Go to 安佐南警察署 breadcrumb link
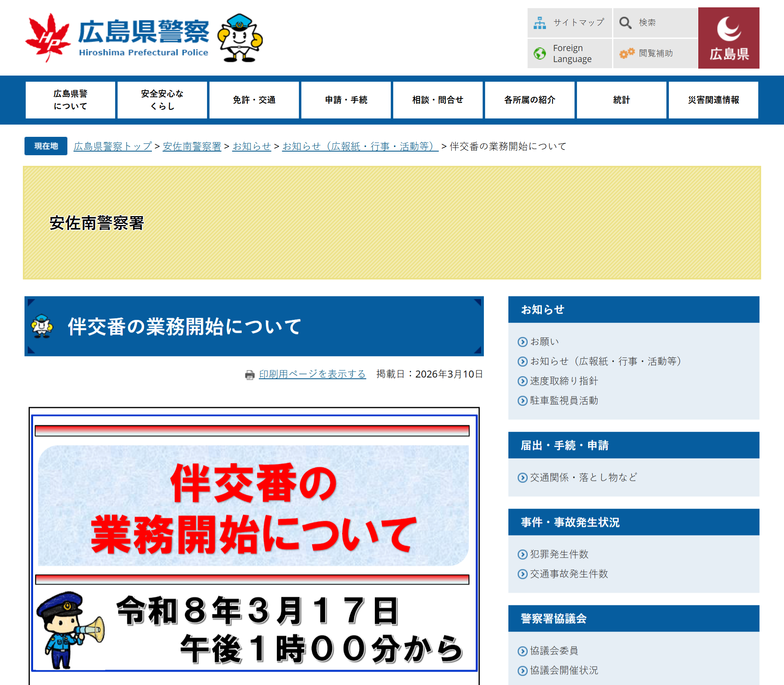This screenshot has width=784, height=685. point(192,146)
